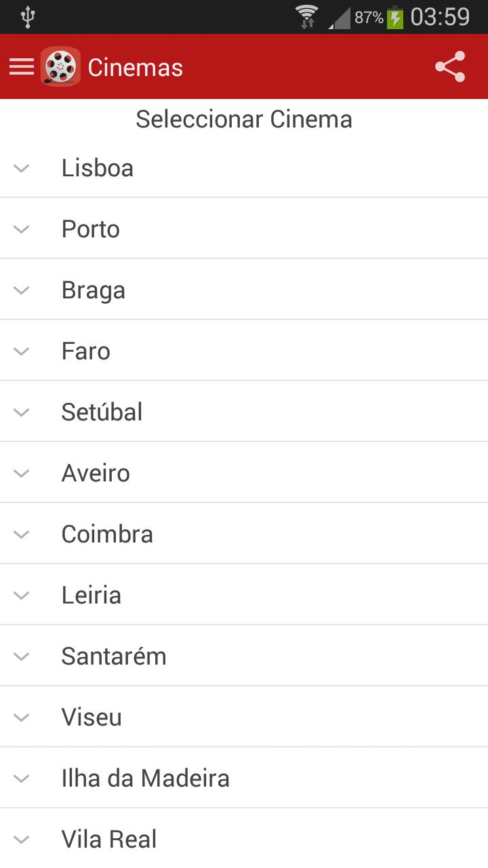488x868 pixels.
Task: Select Aveiro in the region list
Action: click(244, 473)
